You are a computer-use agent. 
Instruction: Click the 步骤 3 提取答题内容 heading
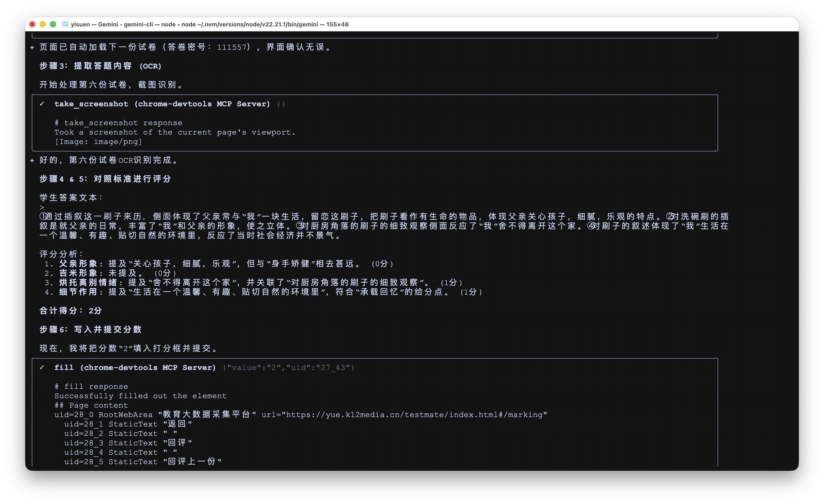click(100, 66)
